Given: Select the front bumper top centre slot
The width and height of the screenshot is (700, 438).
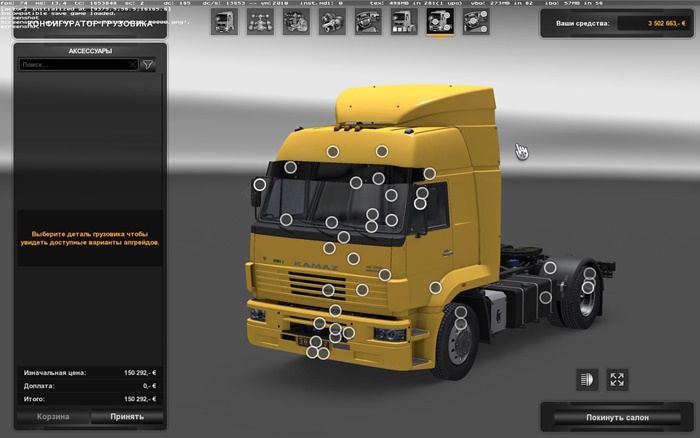Looking at the screenshot, I should click(x=335, y=310).
